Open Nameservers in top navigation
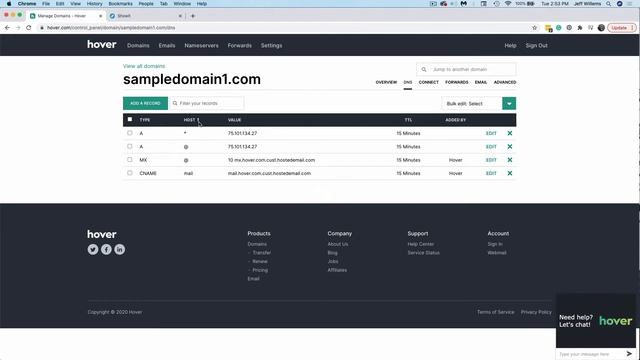640x360 pixels. pyautogui.click(x=201, y=46)
